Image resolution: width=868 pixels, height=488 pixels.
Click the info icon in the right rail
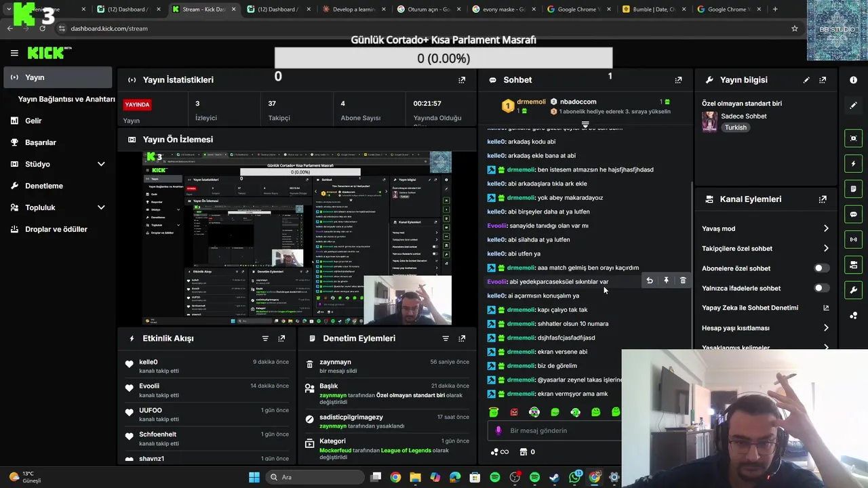click(x=853, y=80)
